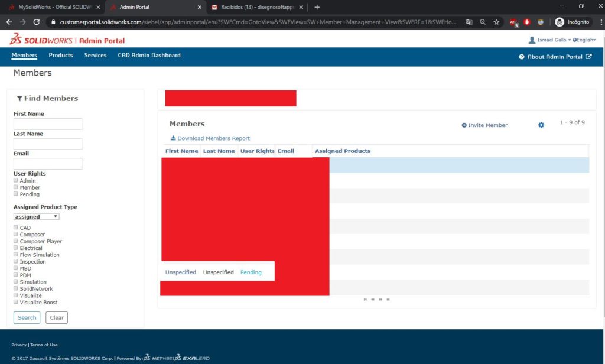Click the padlock site info icon
The width and height of the screenshot is (605, 364).
tap(53, 22)
